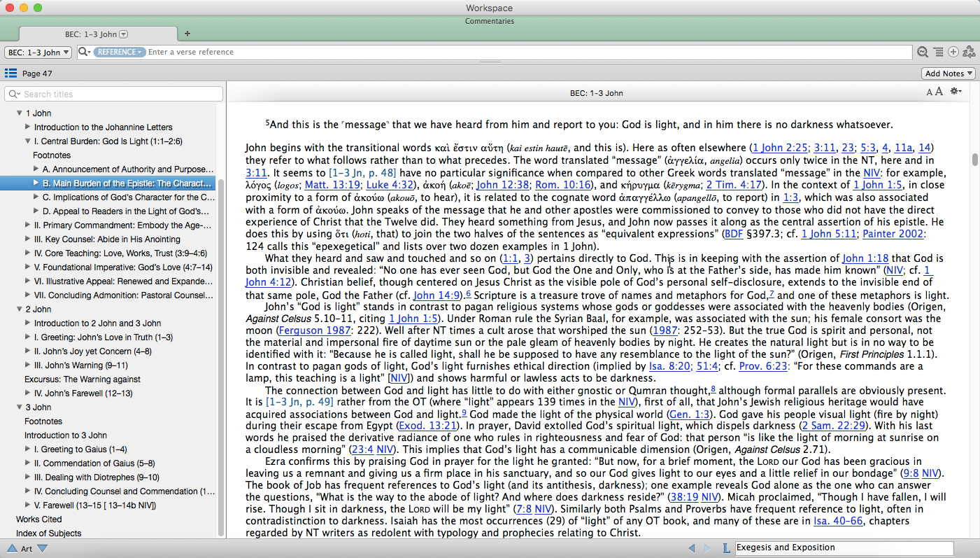Expand Introduction to the Johannine Letters

point(28,127)
